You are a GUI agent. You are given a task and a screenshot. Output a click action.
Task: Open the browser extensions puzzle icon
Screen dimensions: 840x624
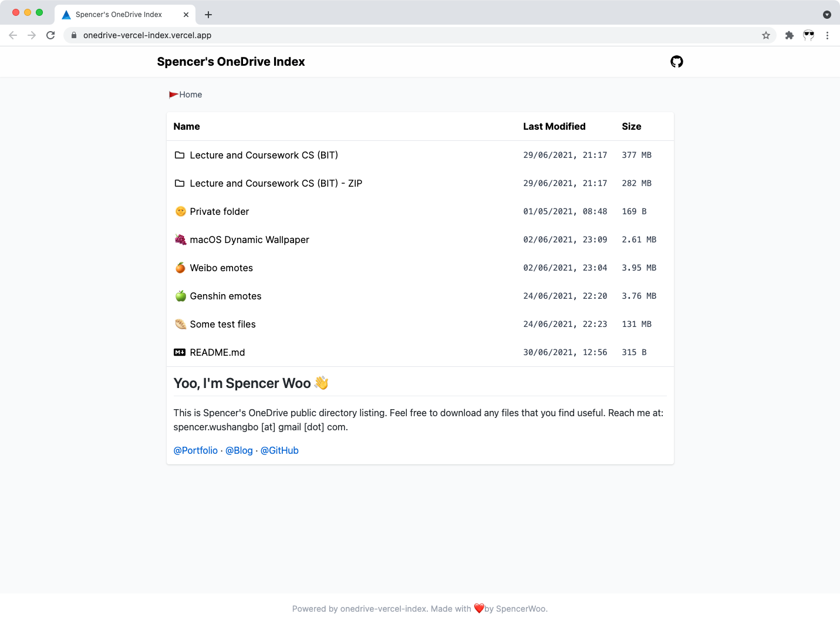tap(790, 35)
